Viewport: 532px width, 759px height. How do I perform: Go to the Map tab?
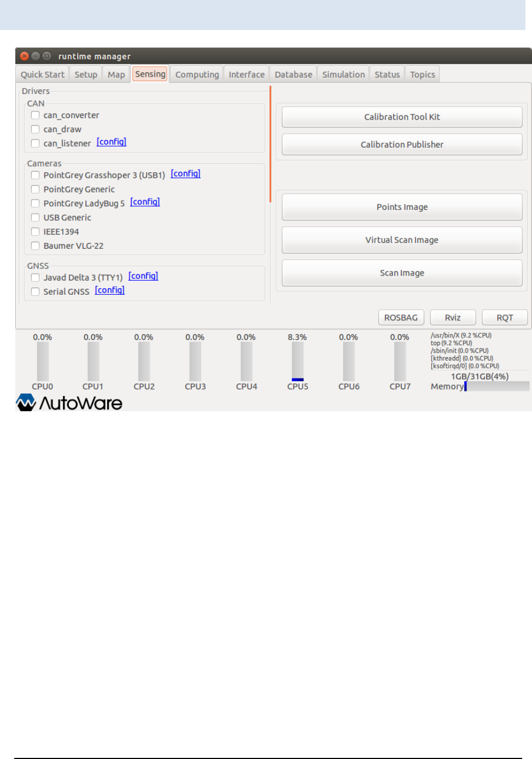click(116, 74)
